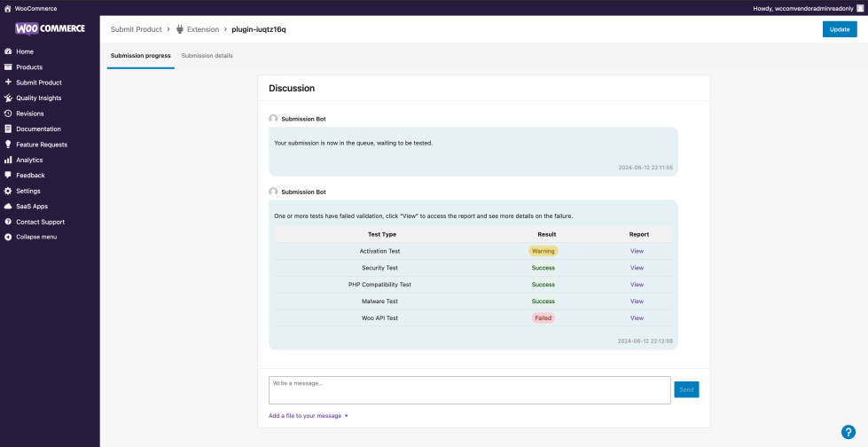Open Analytics menu item
Screen dimensions: 868x447
(29, 160)
